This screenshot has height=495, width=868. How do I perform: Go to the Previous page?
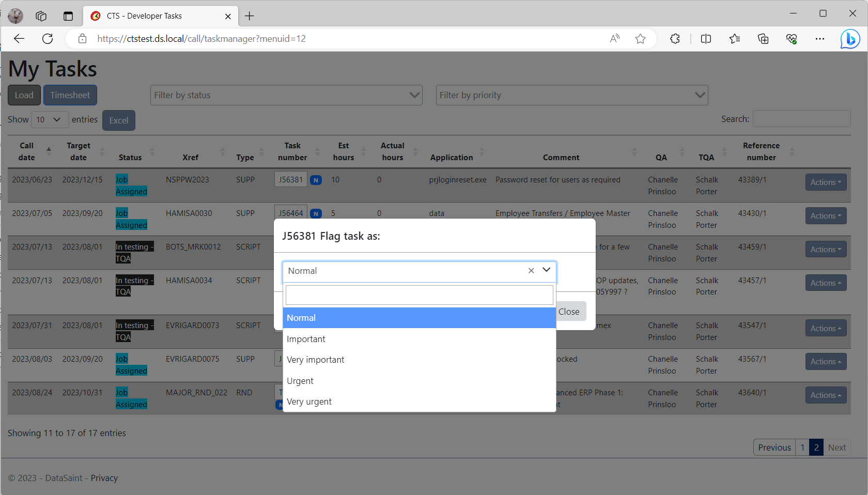tap(774, 447)
